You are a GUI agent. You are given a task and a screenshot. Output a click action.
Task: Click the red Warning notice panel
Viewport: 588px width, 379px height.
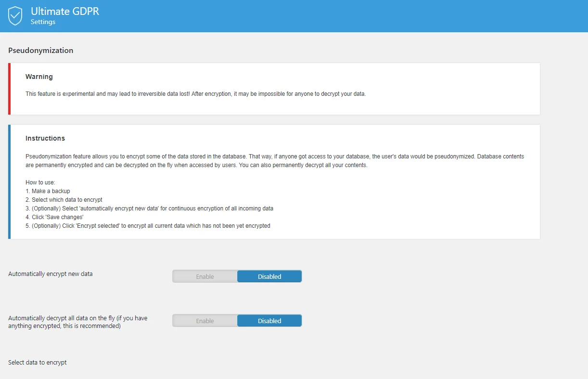click(x=274, y=88)
